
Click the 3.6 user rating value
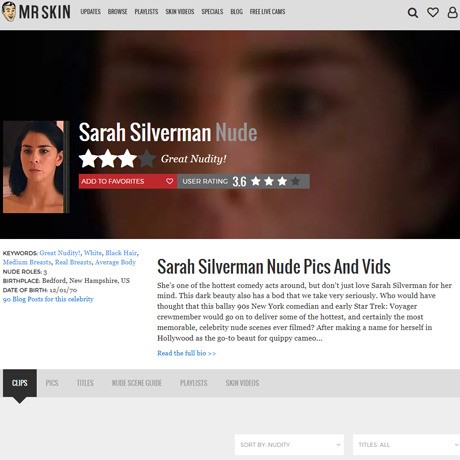pyautogui.click(x=239, y=182)
